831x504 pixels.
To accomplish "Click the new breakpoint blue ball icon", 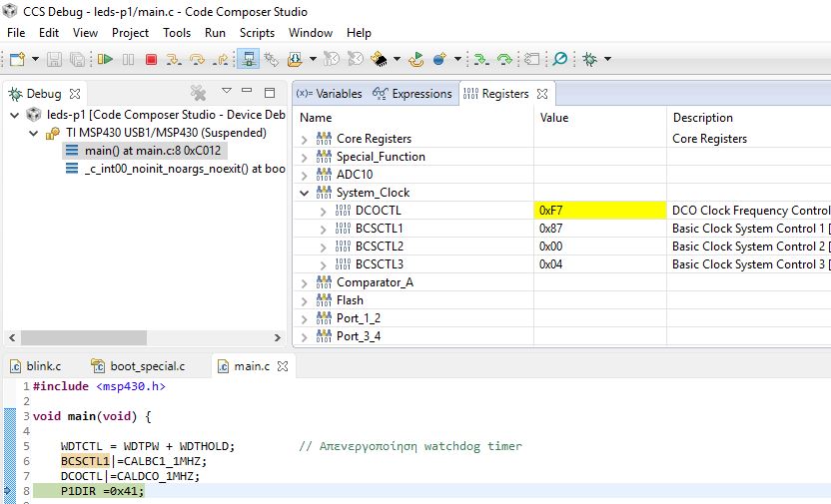I will (x=439, y=59).
